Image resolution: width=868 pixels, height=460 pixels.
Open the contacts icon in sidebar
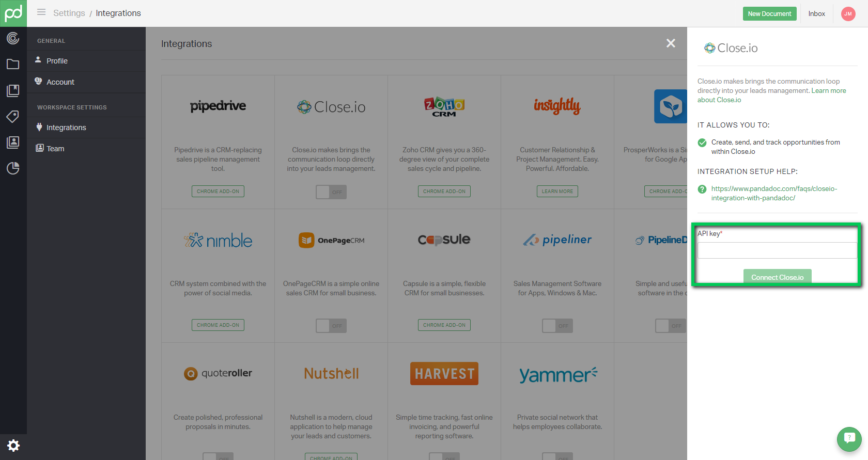point(13,142)
